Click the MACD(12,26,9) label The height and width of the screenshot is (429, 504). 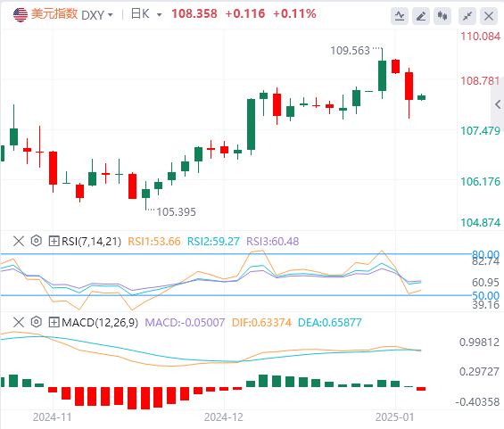point(100,322)
